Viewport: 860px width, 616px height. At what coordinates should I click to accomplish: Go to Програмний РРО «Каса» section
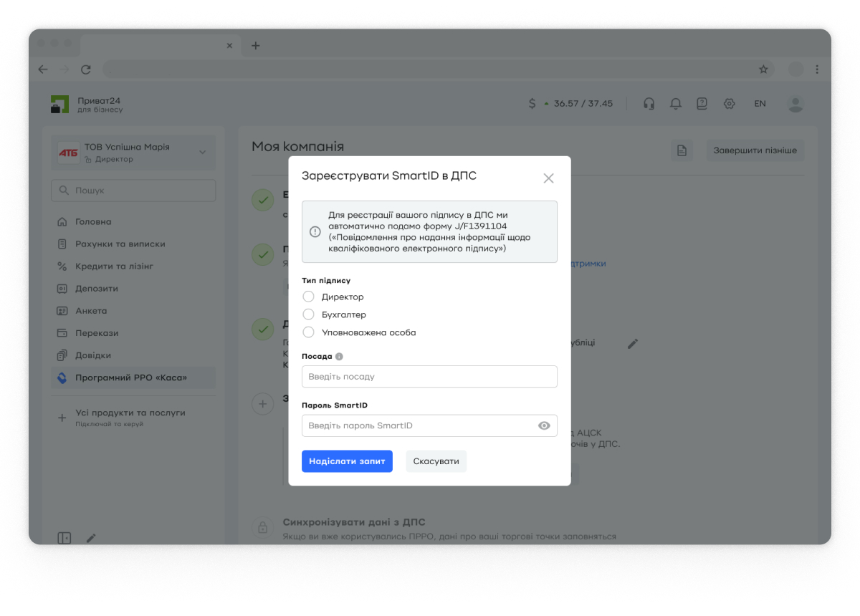130,377
